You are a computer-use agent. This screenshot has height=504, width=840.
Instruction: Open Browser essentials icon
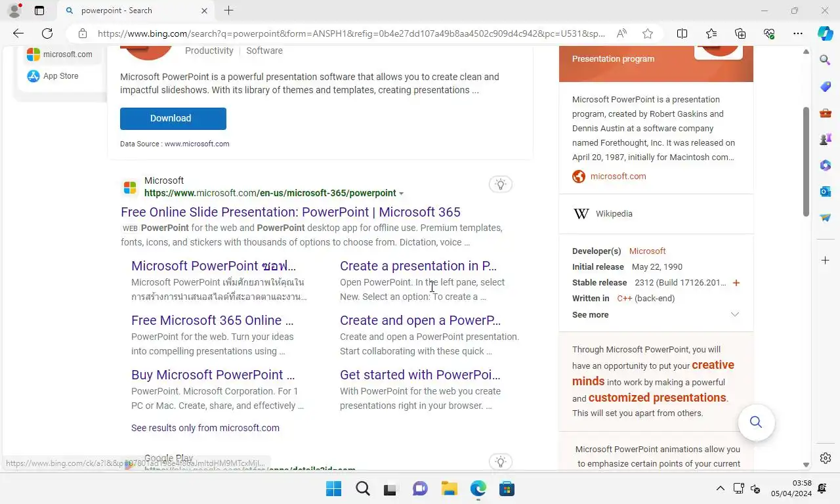pos(769,33)
